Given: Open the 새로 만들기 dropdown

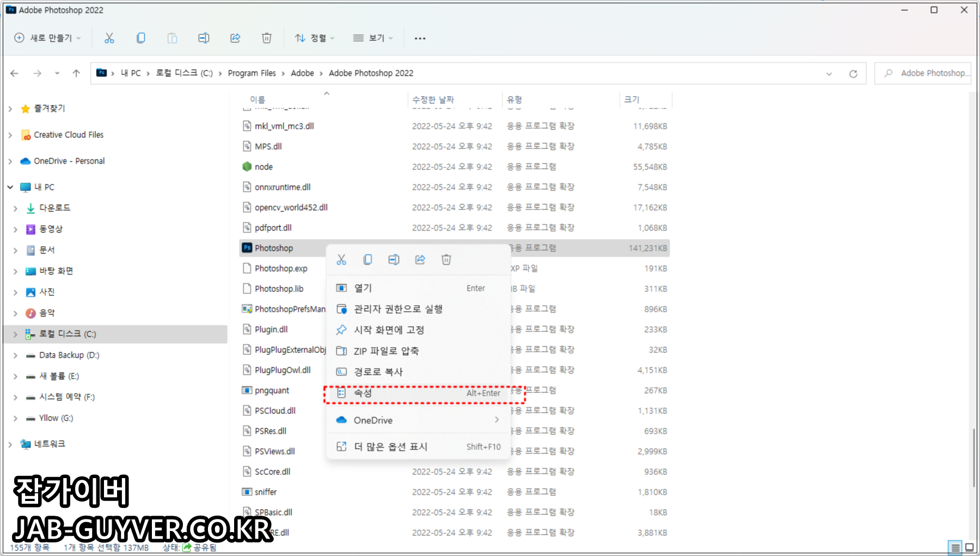Looking at the screenshot, I should coord(47,38).
